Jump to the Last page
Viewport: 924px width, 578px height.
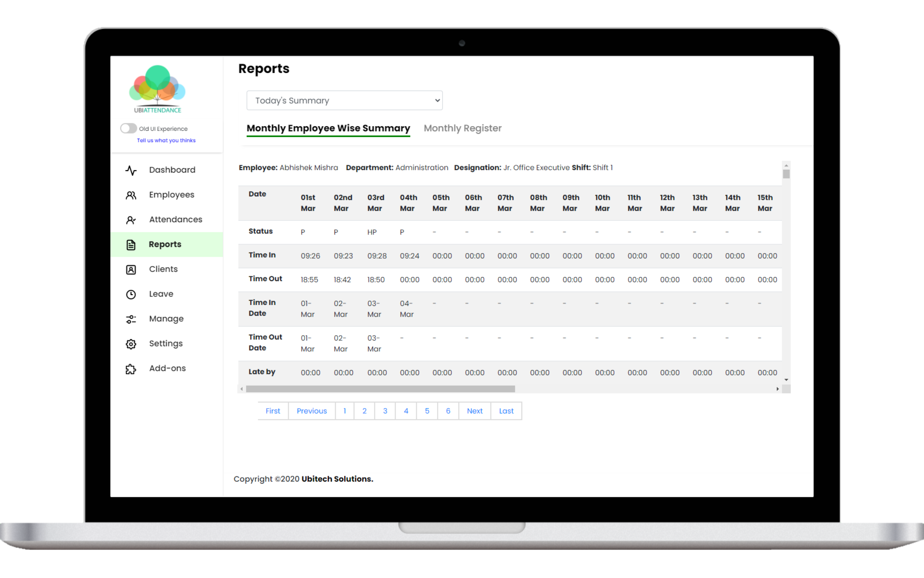click(506, 411)
